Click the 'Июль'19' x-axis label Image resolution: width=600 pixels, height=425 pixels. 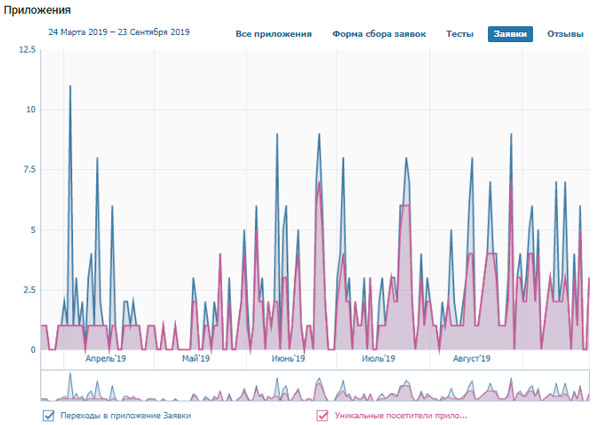coord(378,357)
